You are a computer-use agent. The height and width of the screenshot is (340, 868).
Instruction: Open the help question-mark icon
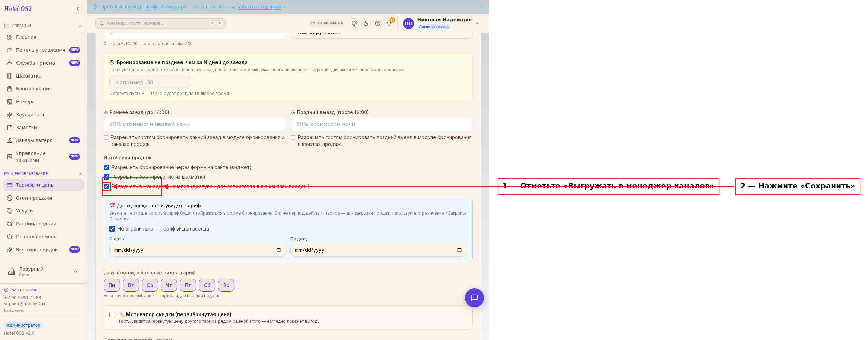pos(378,23)
